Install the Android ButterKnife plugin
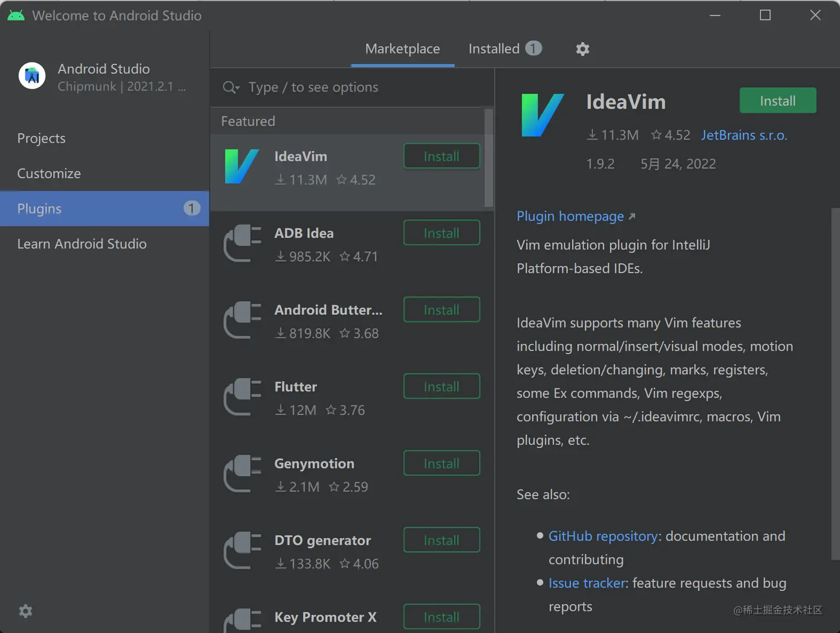The image size is (840, 633). 442,309
